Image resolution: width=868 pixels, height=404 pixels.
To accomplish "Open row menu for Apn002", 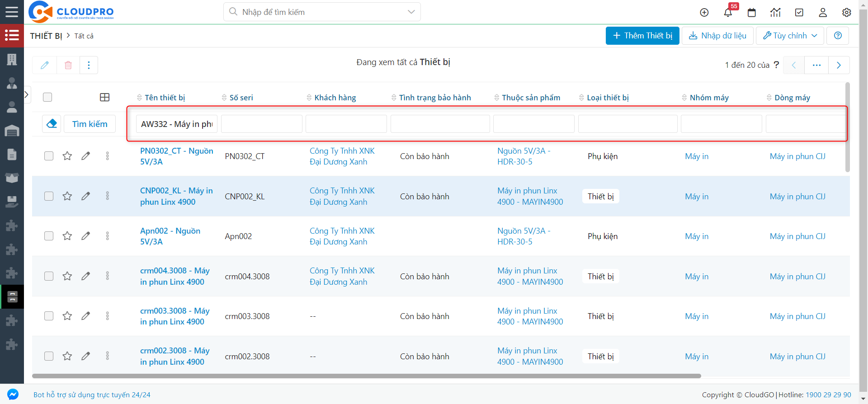I will click(x=107, y=236).
